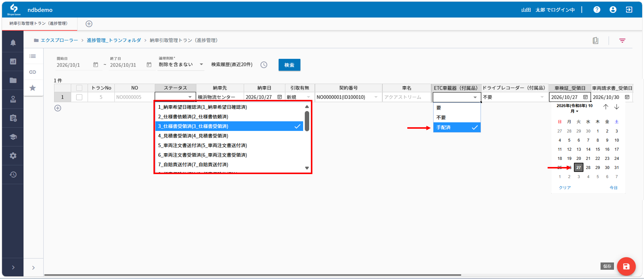The width and height of the screenshot is (644, 279).
Task: Open 論理削除 dropdown
Action: click(181, 64)
